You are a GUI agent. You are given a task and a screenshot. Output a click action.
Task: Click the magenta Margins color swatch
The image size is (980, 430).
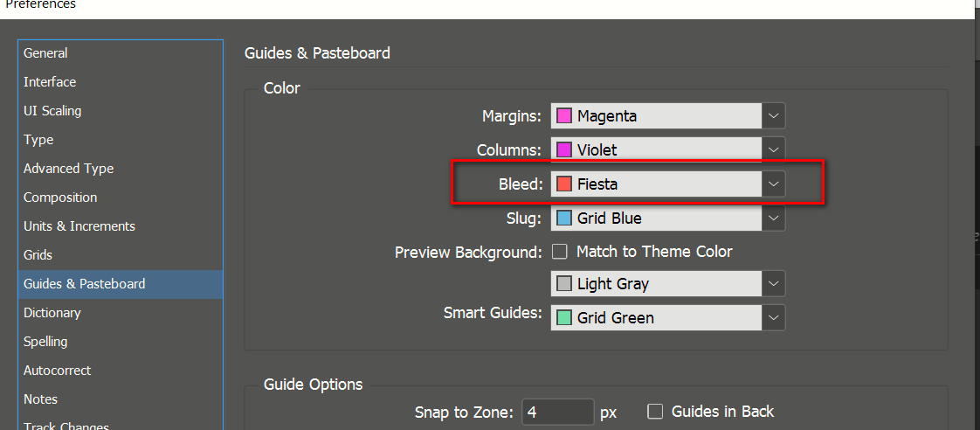(565, 116)
